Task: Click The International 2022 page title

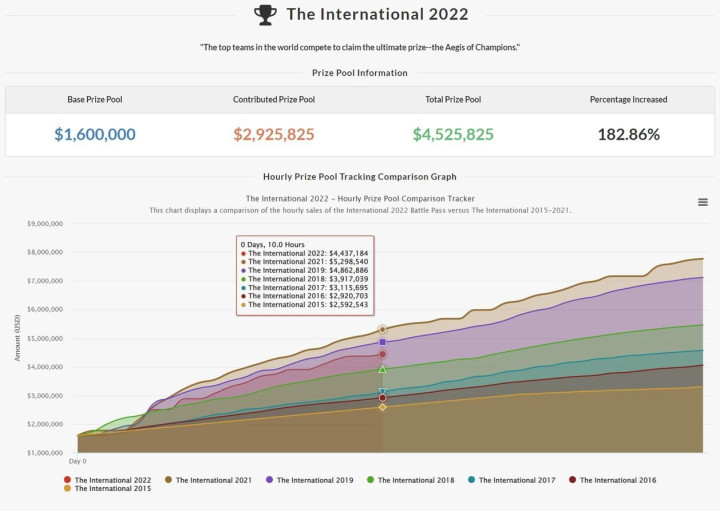Action: [x=377, y=14]
